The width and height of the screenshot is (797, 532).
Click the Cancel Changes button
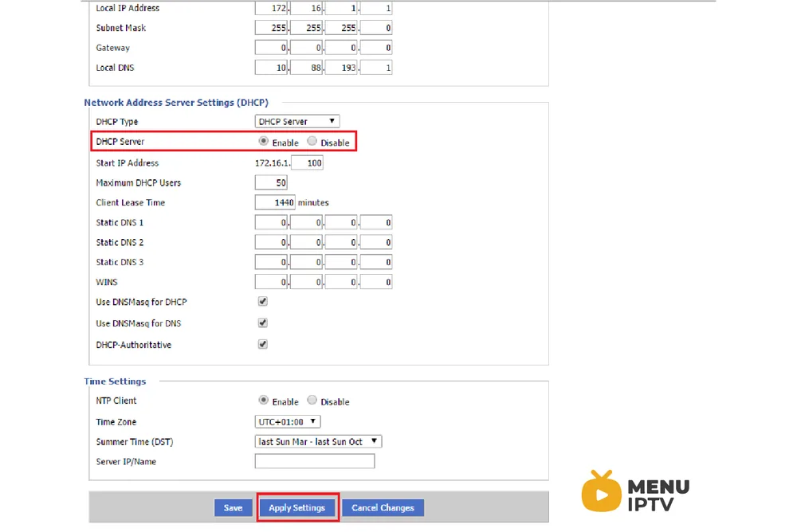(383, 507)
